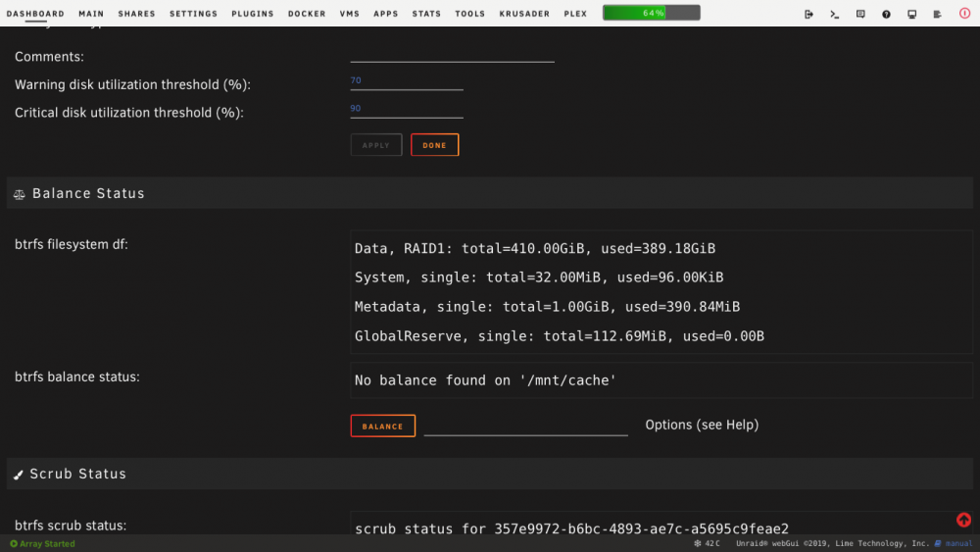Click 'No balance found on /mnt/cache' text

[486, 380]
